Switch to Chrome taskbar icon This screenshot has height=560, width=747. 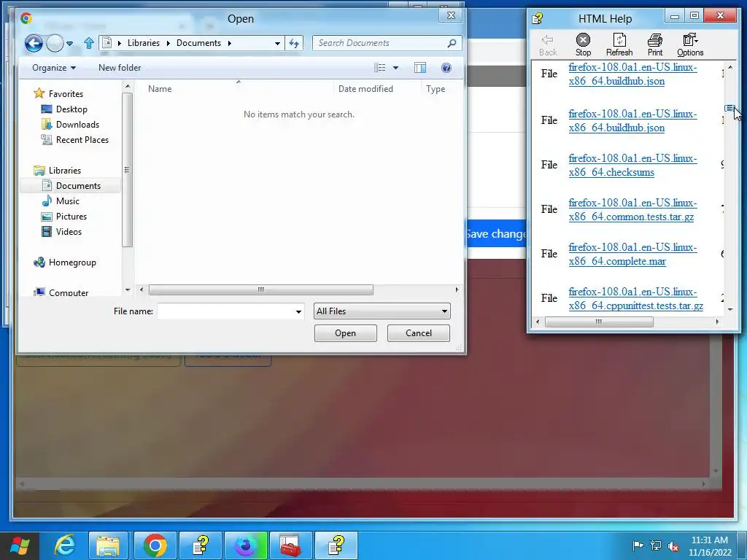pyautogui.click(x=155, y=545)
